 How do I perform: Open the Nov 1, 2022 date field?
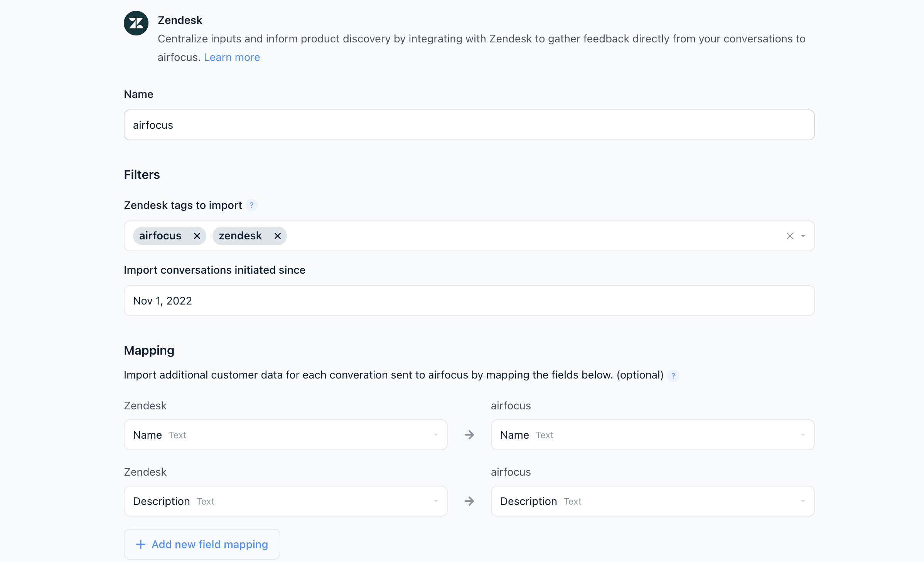click(469, 301)
